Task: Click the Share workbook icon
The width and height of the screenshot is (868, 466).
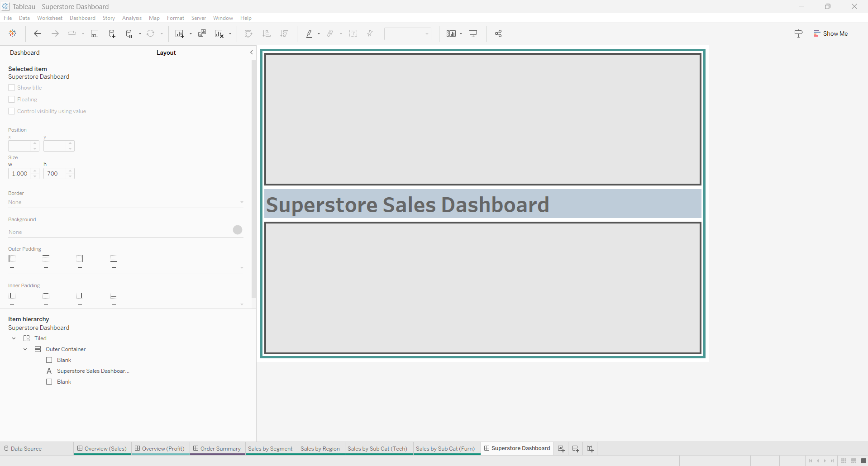Action: (x=498, y=33)
